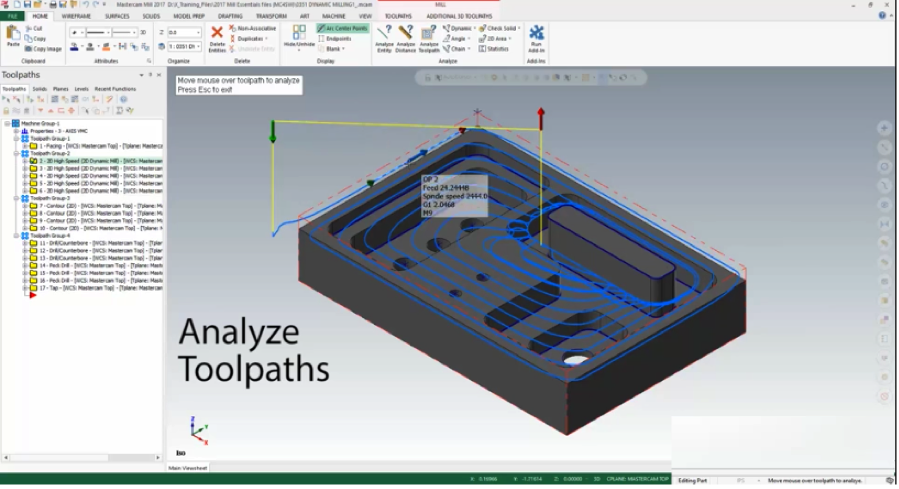Click the Select all operations icon in Toolpaths panel
Viewport: 899px width, 489px height.
pos(6,100)
